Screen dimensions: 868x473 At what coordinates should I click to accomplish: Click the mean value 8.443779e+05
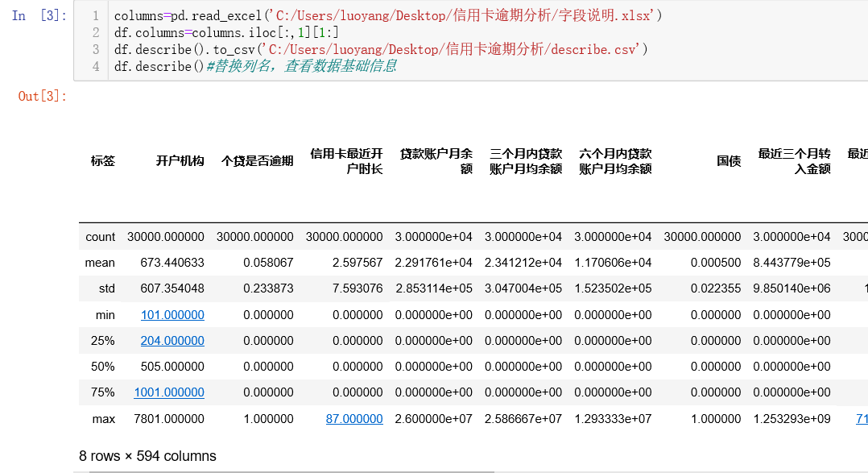pos(792,263)
